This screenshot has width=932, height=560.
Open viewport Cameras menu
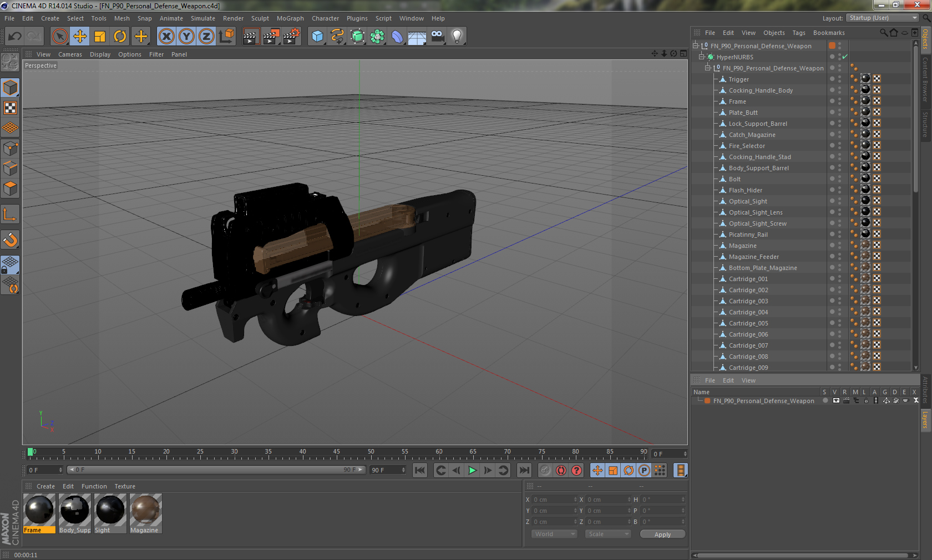coord(70,54)
